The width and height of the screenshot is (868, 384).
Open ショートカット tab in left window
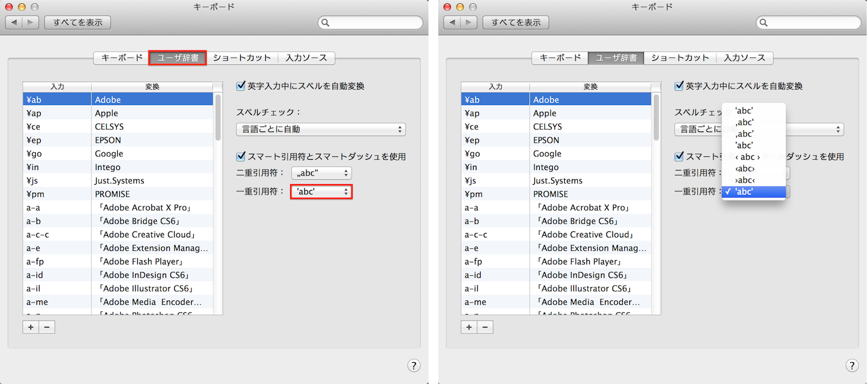[242, 58]
